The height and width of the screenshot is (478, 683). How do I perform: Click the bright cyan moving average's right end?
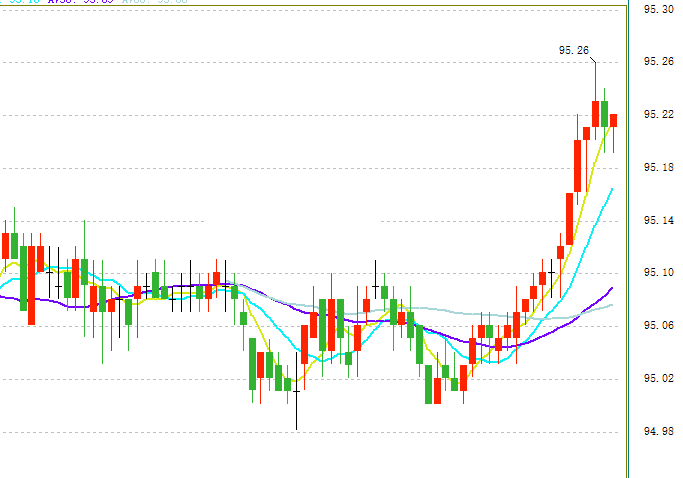click(x=612, y=189)
